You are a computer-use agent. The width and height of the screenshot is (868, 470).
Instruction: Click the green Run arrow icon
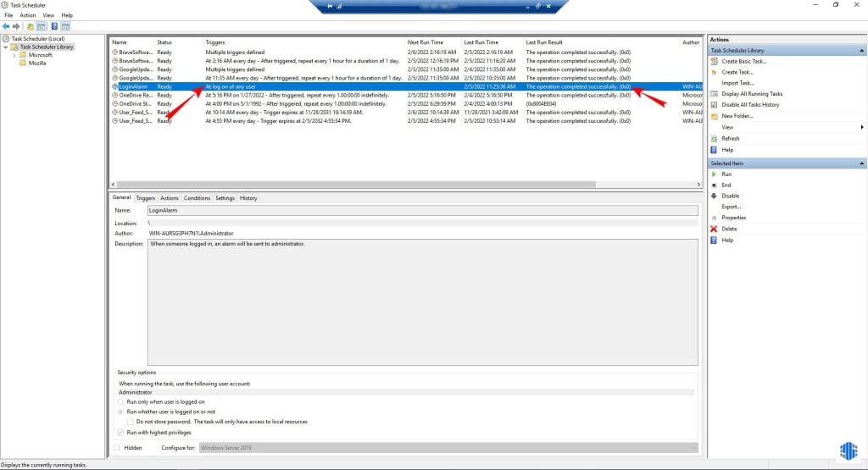click(x=714, y=174)
